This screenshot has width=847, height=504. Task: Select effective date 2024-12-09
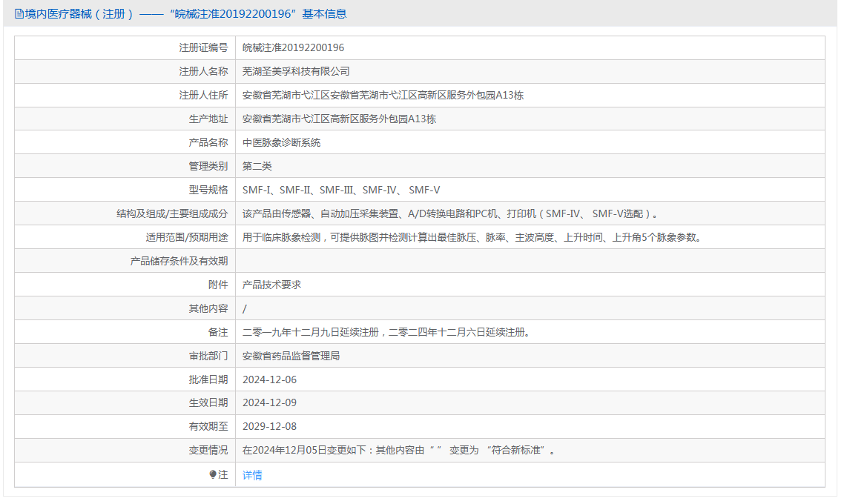pyautogui.click(x=269, y=403)
